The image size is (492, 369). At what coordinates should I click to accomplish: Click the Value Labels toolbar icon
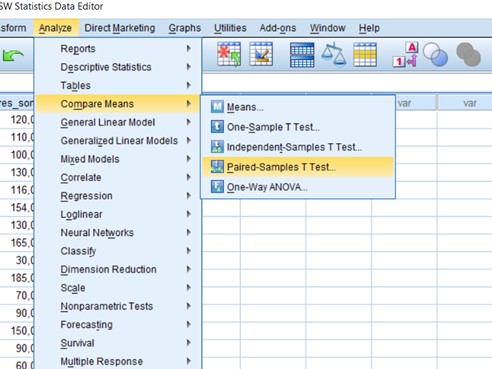coord(405,55)
